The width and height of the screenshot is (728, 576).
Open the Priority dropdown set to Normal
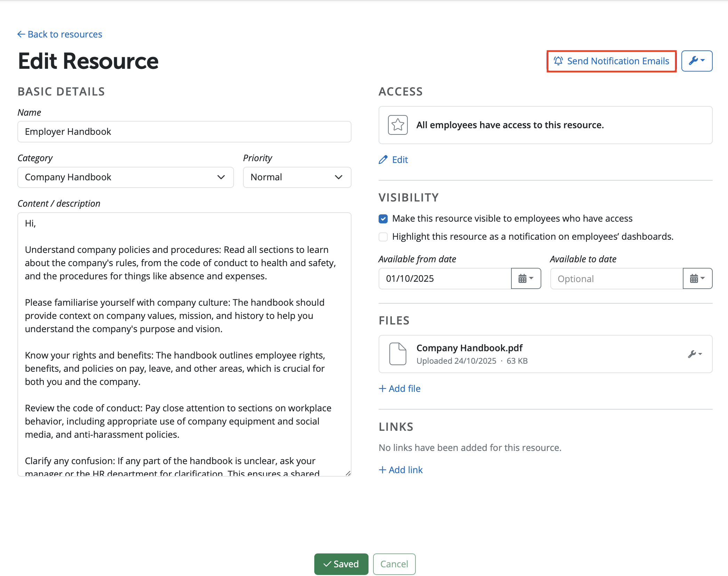pos(297,177)
